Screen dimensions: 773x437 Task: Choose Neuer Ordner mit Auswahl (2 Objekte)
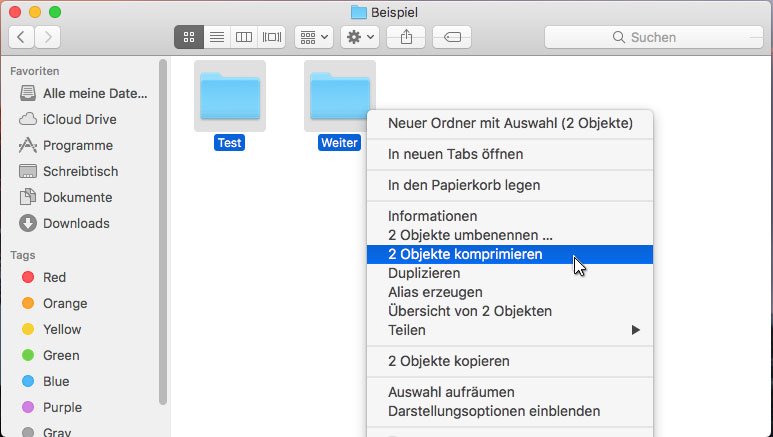pyautogui.click(x=510, y=123)
